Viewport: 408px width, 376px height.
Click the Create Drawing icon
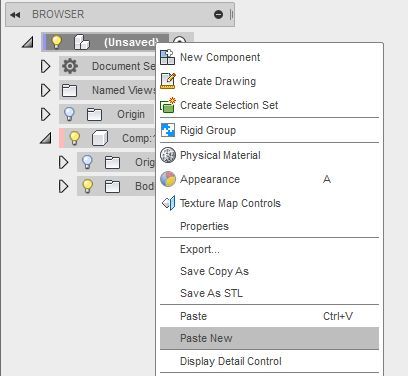point(168,81)
